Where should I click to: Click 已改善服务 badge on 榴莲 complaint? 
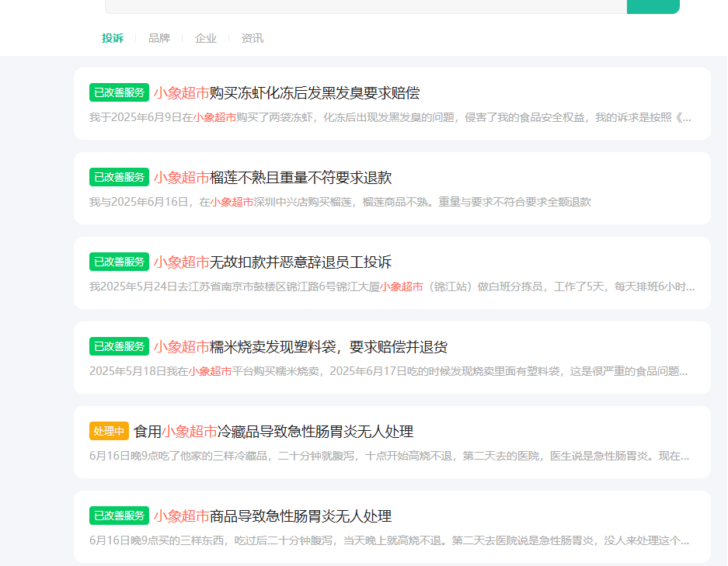pos(119,177)
